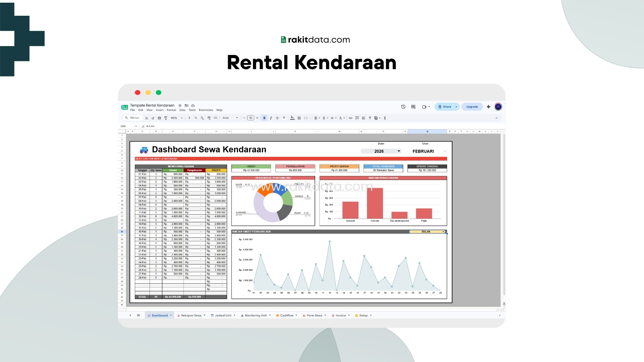Viewport: 644px width, 362px height.
Task: Open the Edit menu
Action: [141, 110]
